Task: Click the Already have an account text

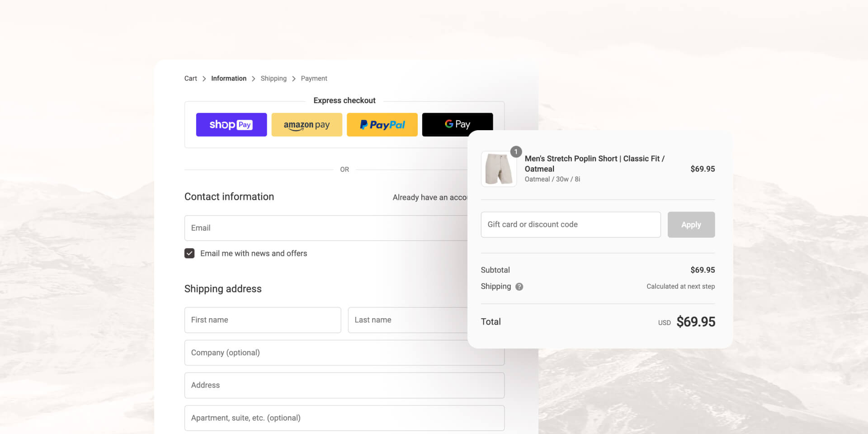Action: tap(429, 198)
